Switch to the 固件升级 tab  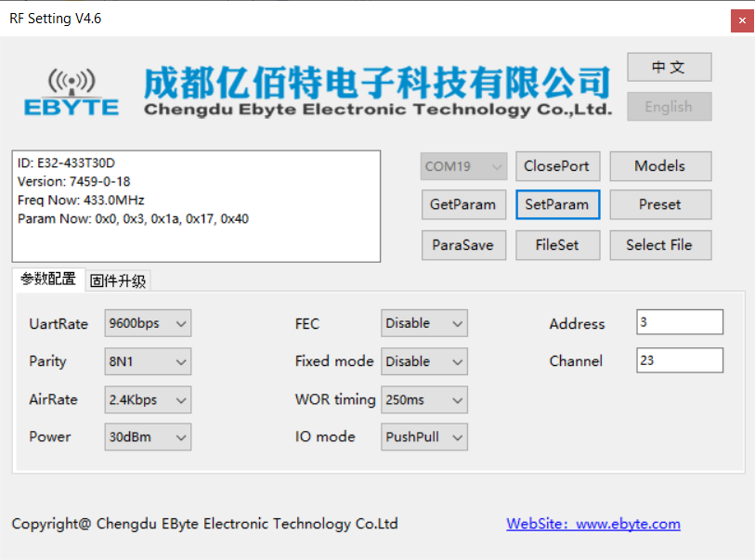click(118, 280)
